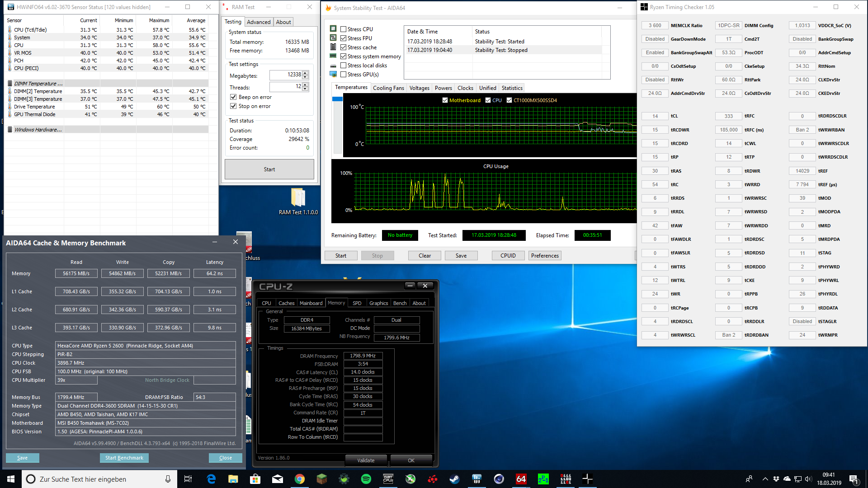Click the microphone icon in the search box

168,479
